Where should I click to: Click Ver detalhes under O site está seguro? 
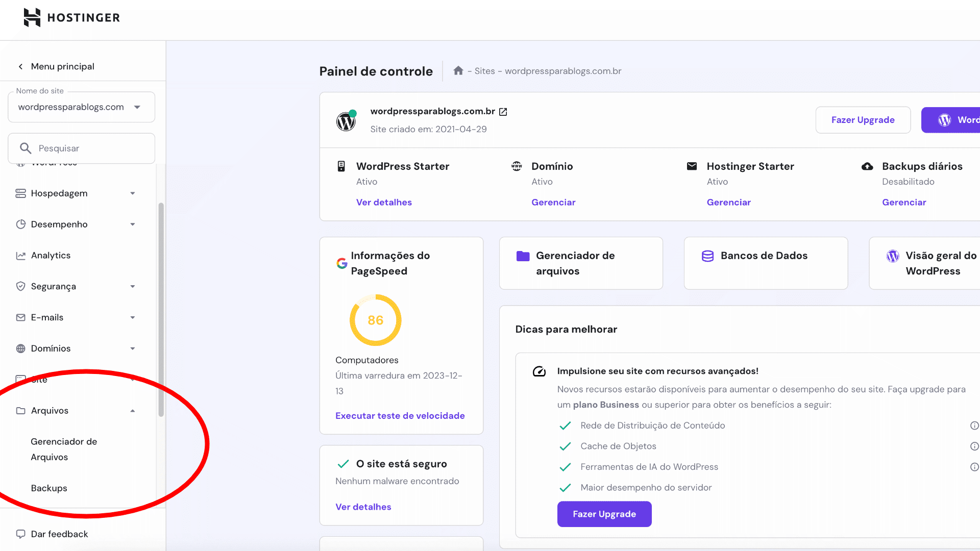363,507
